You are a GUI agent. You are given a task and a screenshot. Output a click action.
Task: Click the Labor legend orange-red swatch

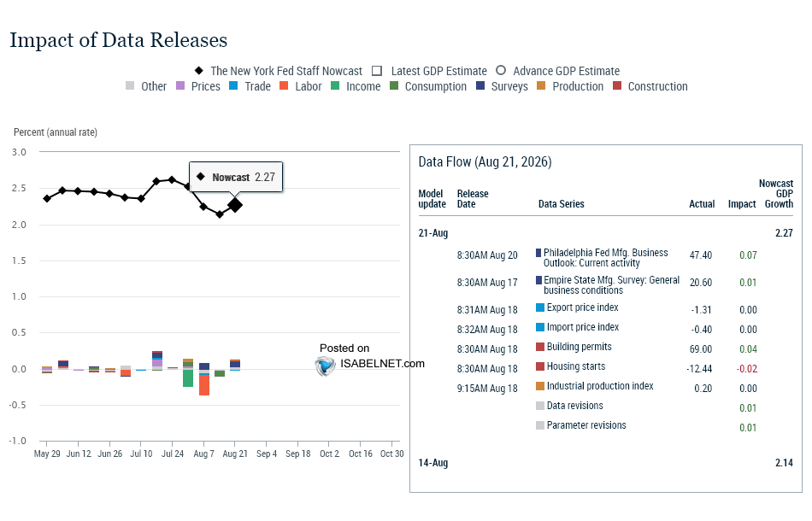click(284, 85)
